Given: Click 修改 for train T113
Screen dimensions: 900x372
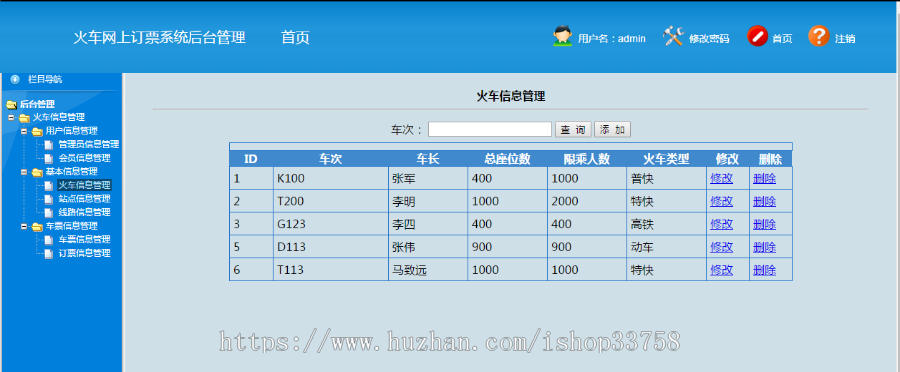Looking at the screenshot, I should tap(721, 270).
